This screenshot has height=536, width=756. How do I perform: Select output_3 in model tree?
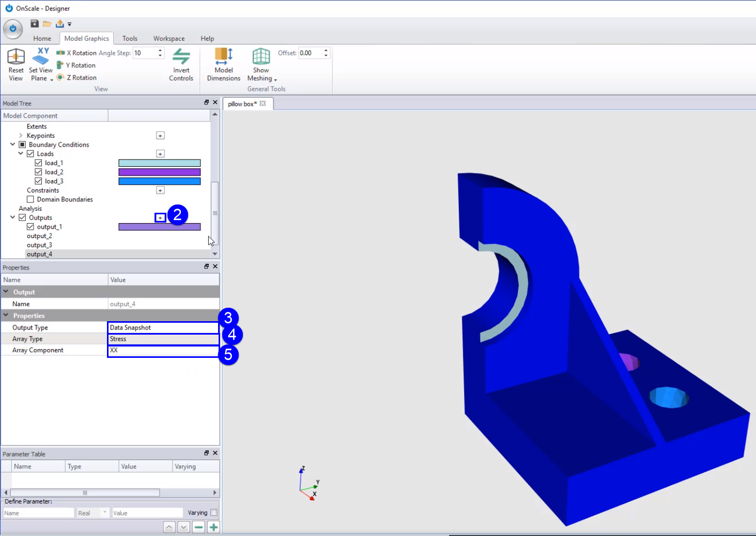[x=39, y=245]
